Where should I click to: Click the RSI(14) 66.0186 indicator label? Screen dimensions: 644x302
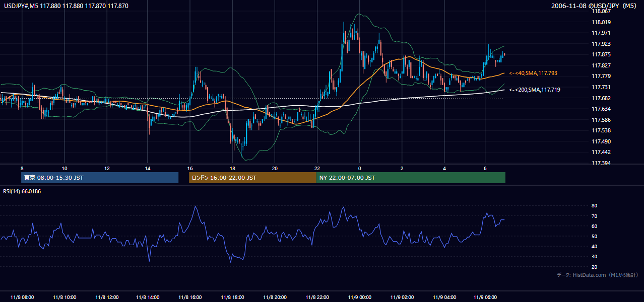(22, 191)
